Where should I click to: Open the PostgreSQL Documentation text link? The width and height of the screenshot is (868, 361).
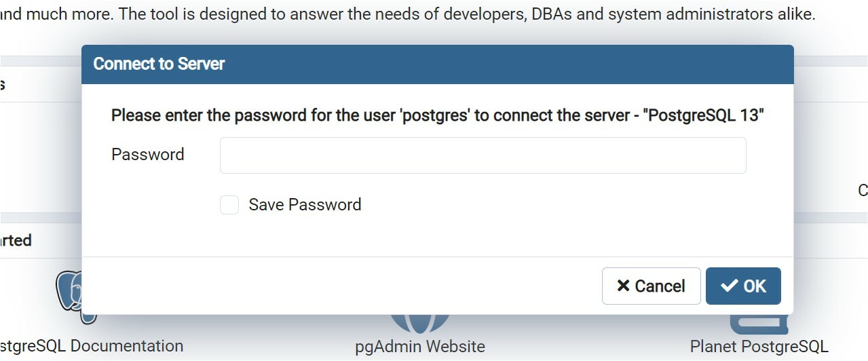coord(92,346)
